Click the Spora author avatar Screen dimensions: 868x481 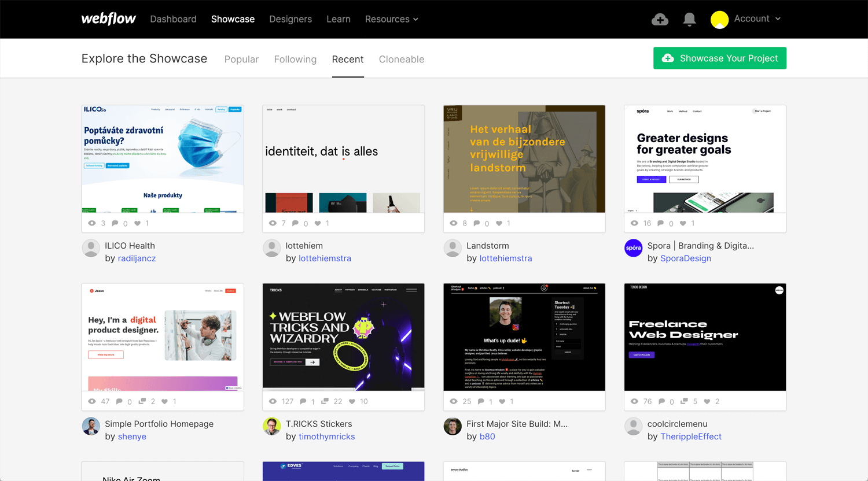pos(634,248)
